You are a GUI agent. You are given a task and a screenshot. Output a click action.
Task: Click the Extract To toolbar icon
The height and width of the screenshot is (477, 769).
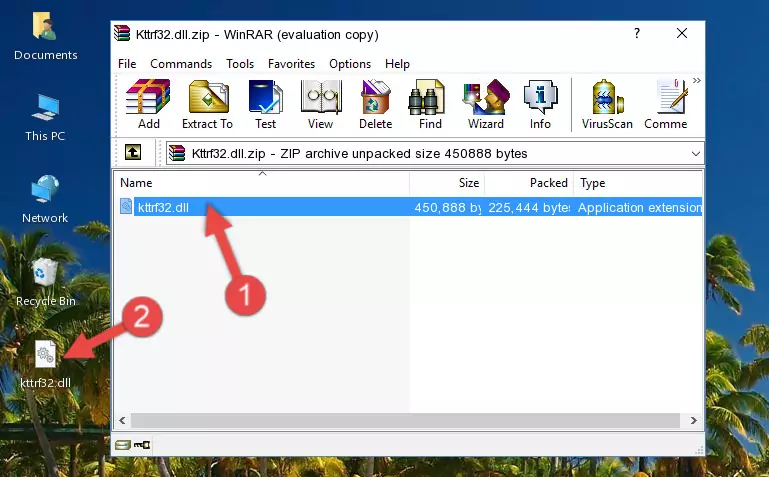(207, 104)
